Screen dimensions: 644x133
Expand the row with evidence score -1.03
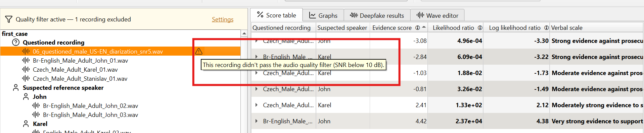[256, 73]
